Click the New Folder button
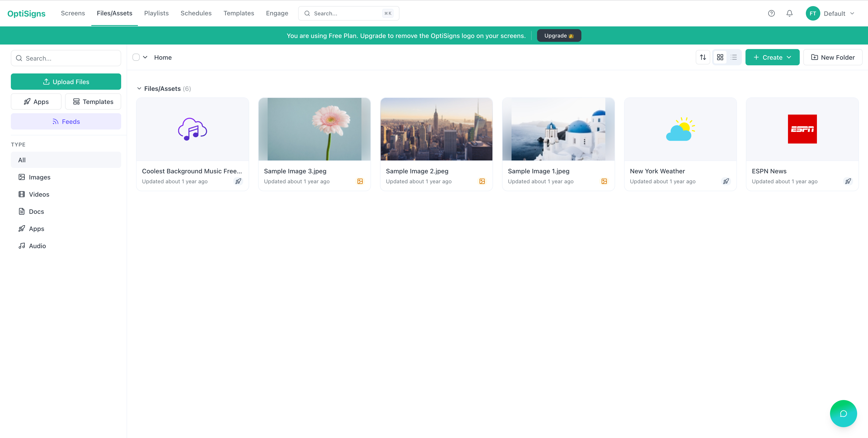868x438 pixels. coord(833,57)
